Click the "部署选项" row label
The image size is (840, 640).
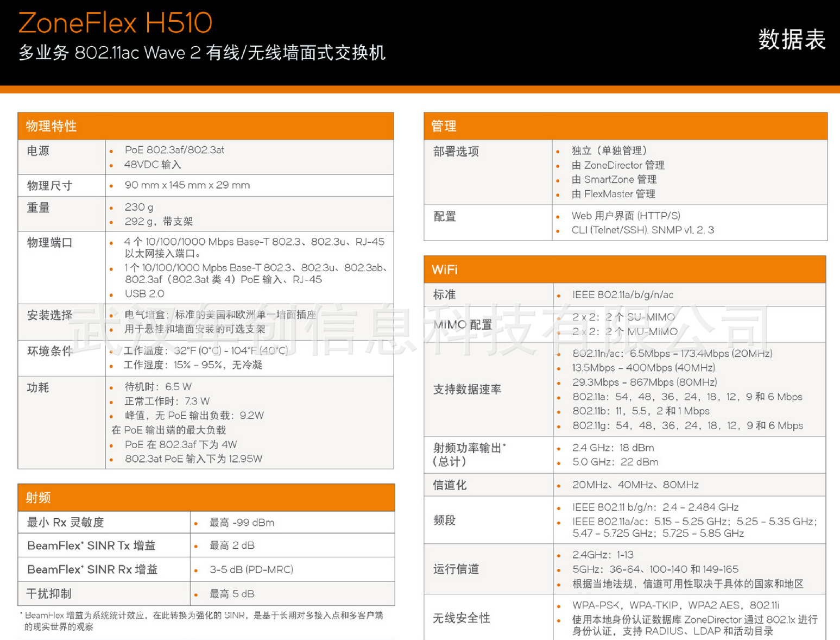coord(456,152)
